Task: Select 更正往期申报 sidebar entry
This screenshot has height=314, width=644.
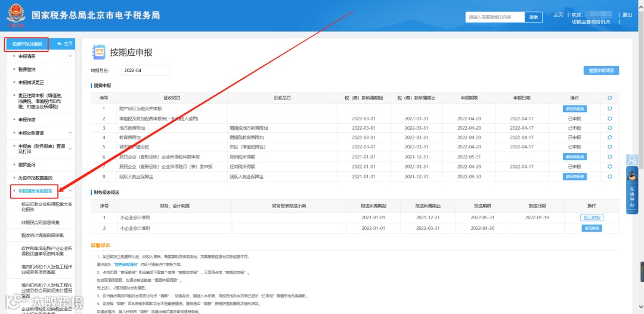Action: point(41,101)
